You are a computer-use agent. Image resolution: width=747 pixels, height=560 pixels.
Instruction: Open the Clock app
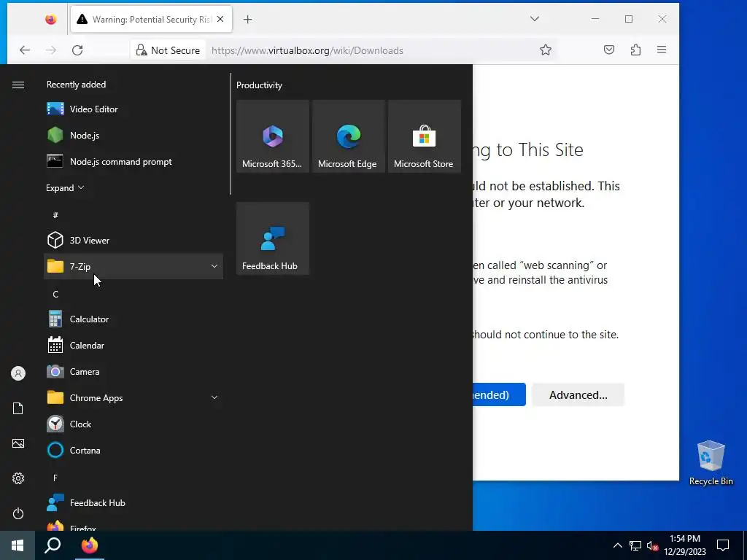133,424
